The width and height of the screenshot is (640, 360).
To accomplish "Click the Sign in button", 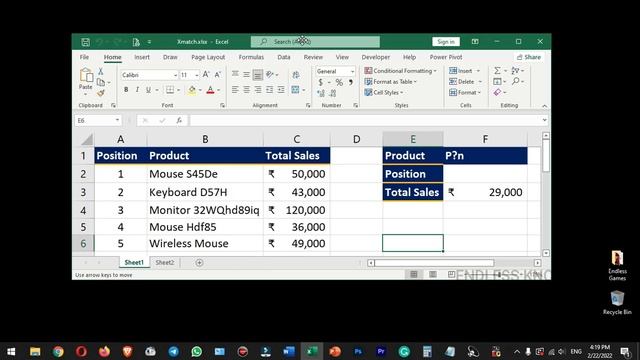I will 446,42.
